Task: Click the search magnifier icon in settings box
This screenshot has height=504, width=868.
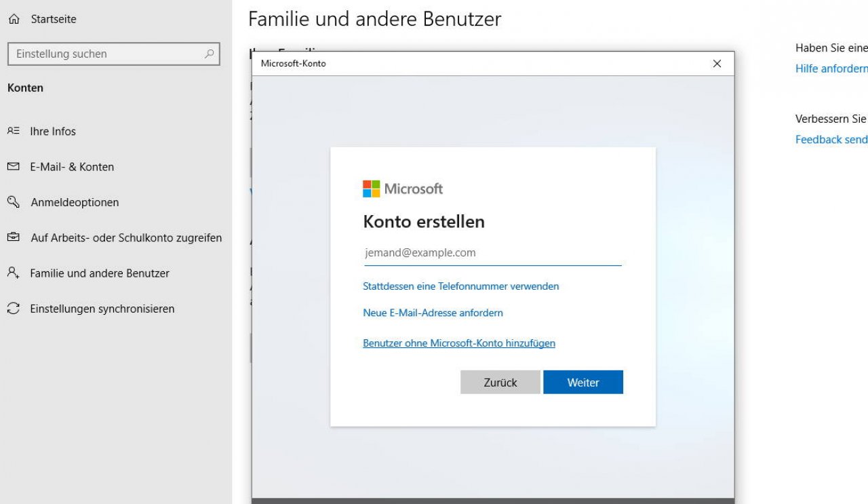Action: (210, 54)
